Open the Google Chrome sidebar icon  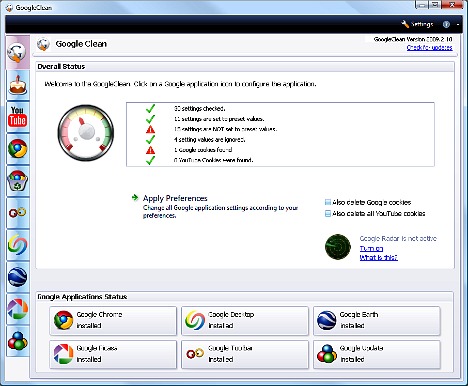point(18,149)
